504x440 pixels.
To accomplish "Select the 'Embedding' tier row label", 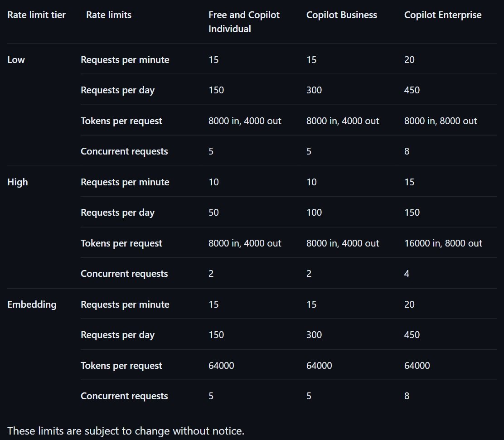I will pos(32,305).
